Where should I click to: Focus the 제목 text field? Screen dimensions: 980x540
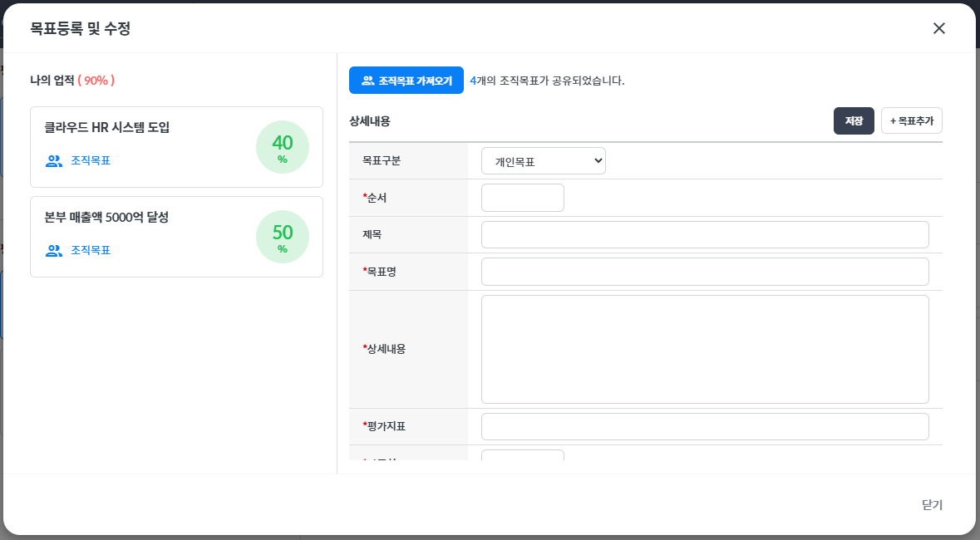click(705, 234)
